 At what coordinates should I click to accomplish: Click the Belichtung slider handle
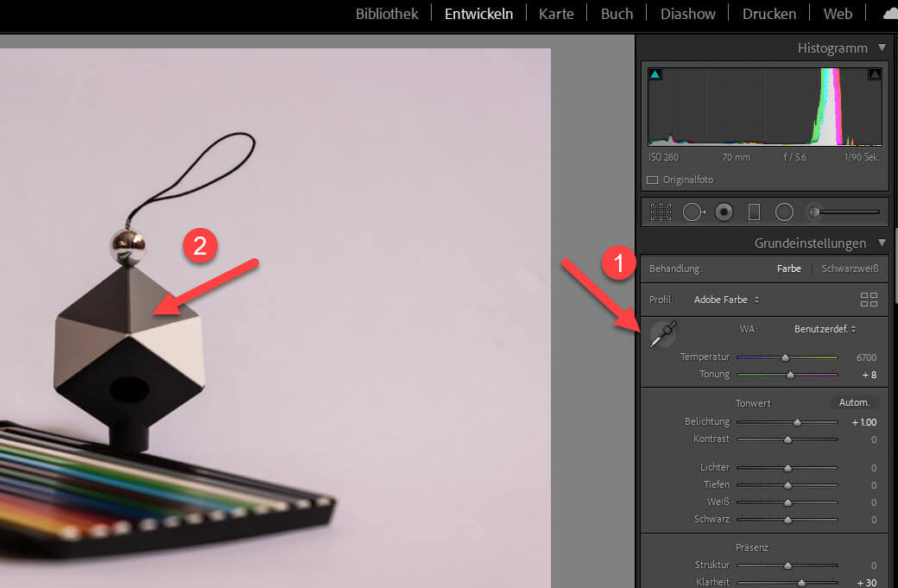tap(797, 422)
